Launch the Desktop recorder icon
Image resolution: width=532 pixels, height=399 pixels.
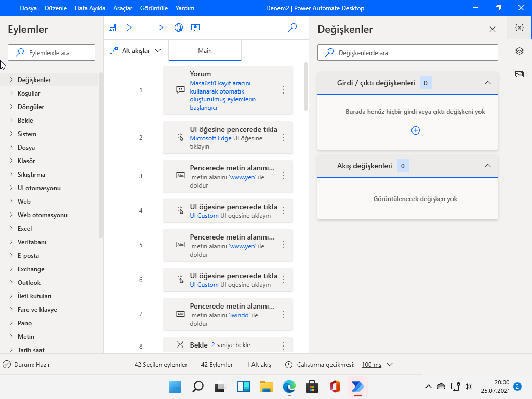point(195,28)
